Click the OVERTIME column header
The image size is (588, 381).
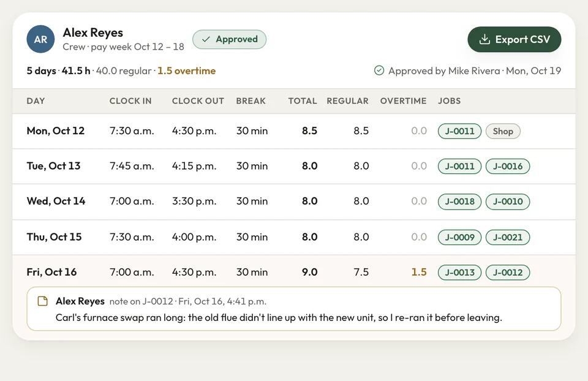pos(403,101)
